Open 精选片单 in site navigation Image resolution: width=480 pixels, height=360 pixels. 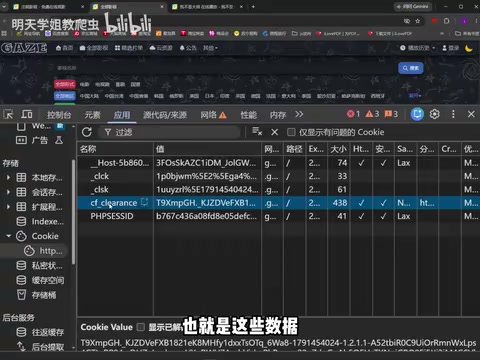129,48
